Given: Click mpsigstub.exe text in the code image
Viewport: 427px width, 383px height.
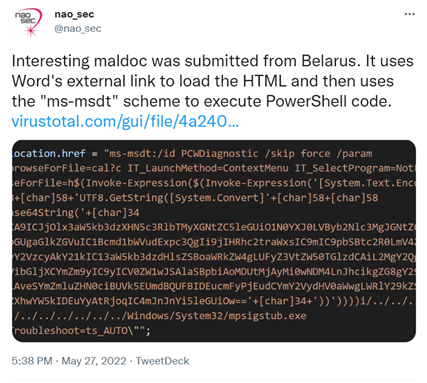Looking at the screenshot, I should pos(267,316).
